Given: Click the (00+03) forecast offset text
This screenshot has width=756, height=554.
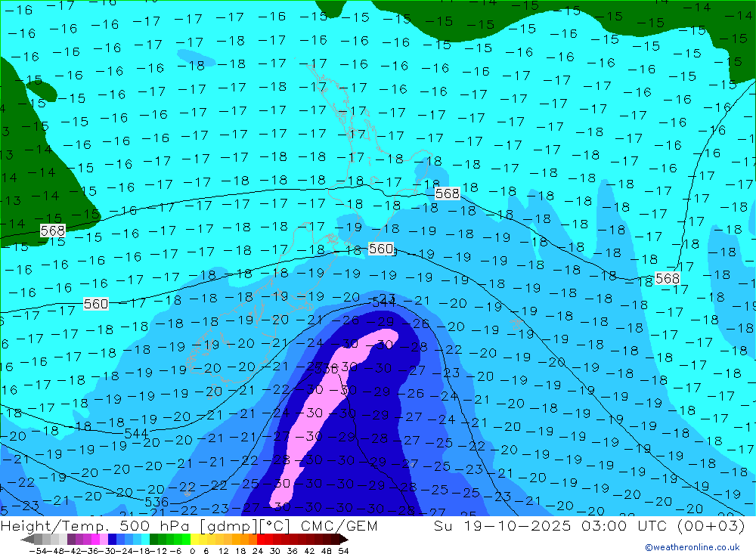Looking at the screenshot, I should coord(711,525).
